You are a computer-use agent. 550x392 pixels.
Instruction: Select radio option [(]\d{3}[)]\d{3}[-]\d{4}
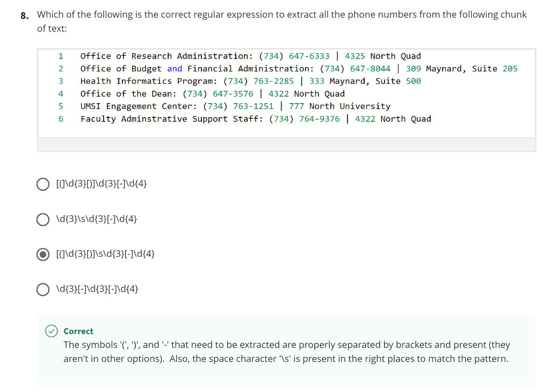[x=43, y=184]
